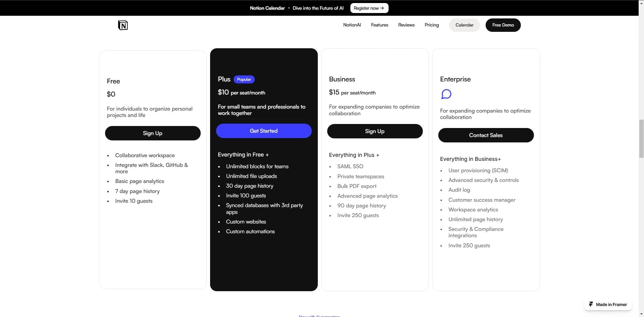Viewport: 644px width, 317px height.
Task: Click the Notion logo icon
Action: click(x=123, y=25)
